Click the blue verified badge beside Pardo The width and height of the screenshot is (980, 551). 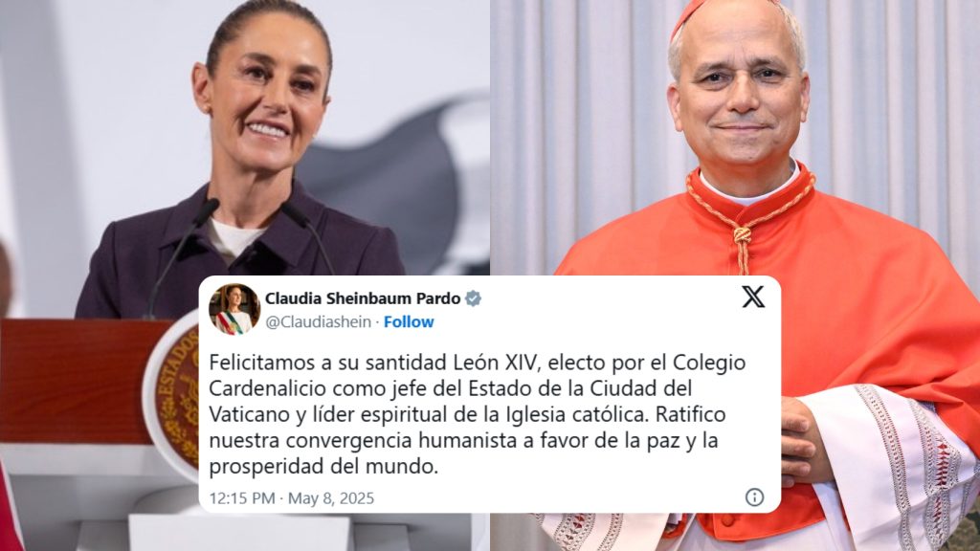473,298
